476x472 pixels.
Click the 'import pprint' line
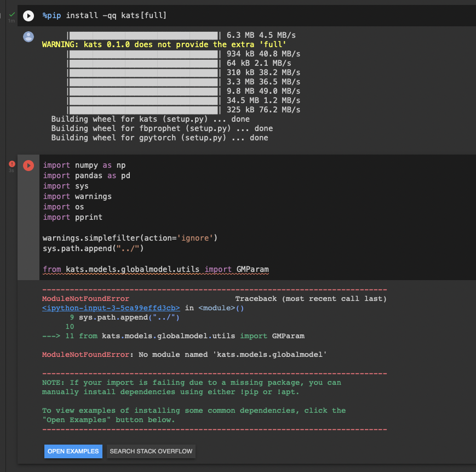pyautogui.click(x=72, y=217)
